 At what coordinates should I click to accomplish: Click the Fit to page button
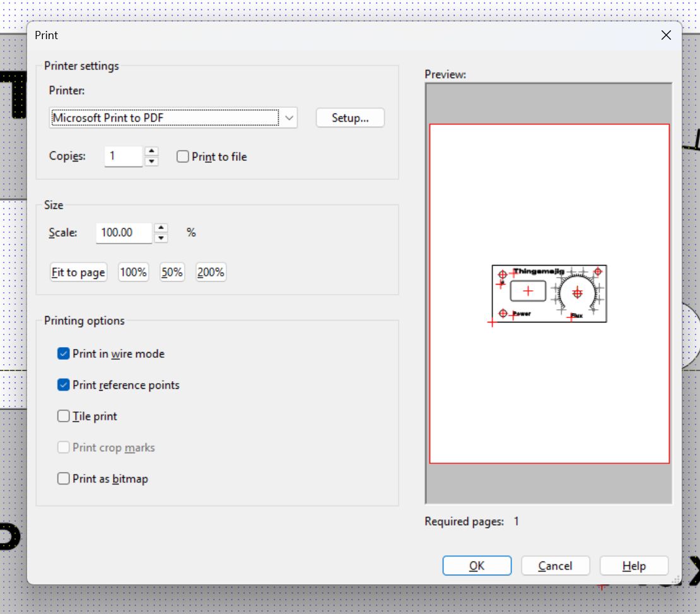[x=78, y=273]
